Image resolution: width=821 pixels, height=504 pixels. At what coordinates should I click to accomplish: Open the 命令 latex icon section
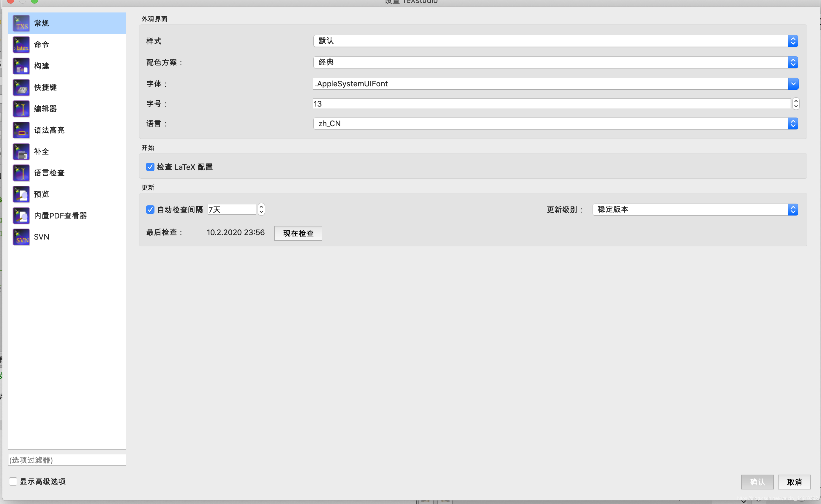[x=21, y=45]
